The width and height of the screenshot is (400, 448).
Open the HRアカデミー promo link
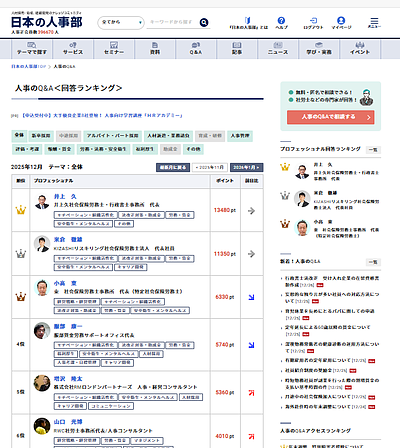[102, 116]
